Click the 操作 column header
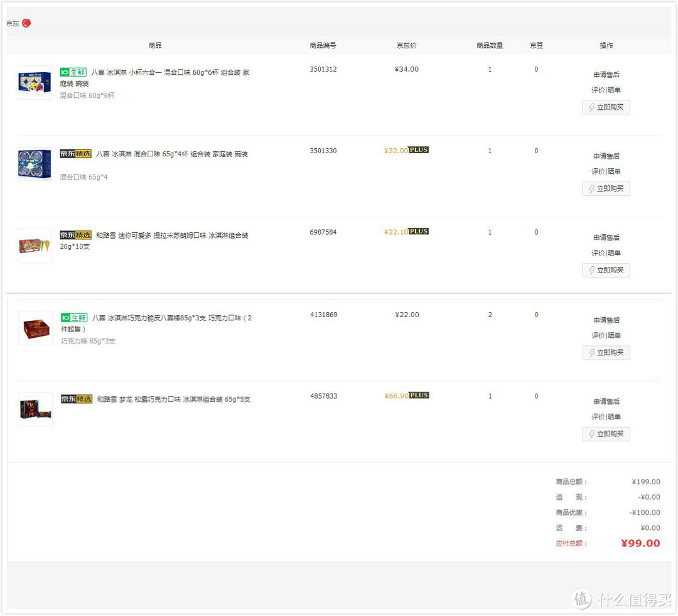This screenshot has width=678, height=616. click(x=606, y=45)
